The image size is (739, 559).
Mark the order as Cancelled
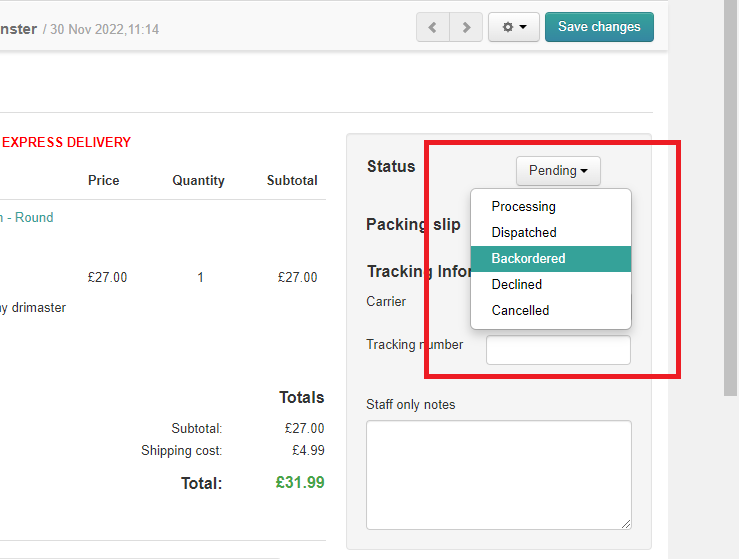[x=520, y=311]
